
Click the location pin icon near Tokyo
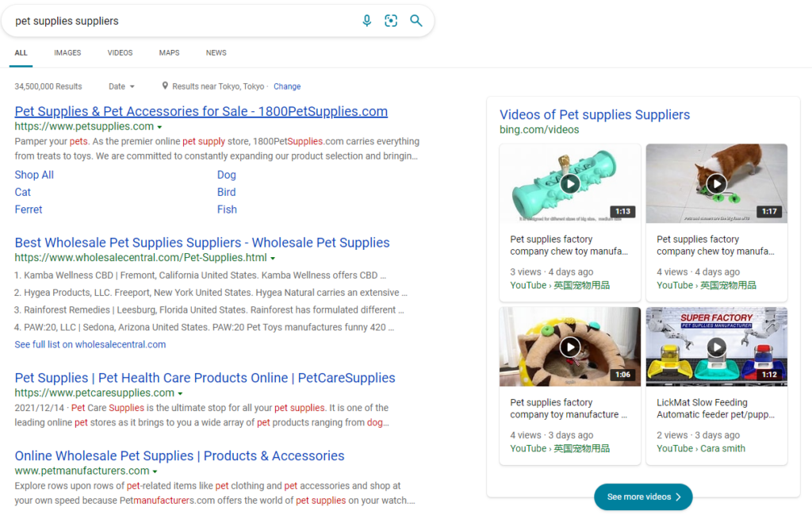[165, 86]
